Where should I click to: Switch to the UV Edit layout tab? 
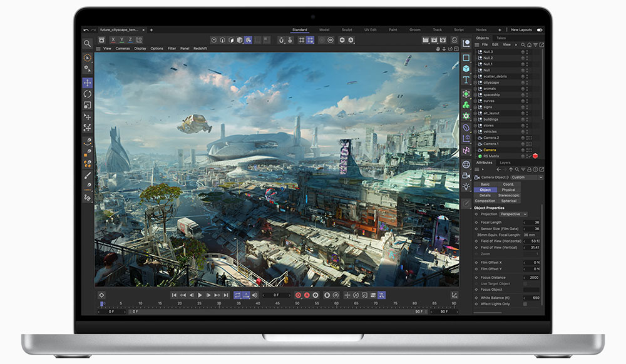[x=371, y=29]
